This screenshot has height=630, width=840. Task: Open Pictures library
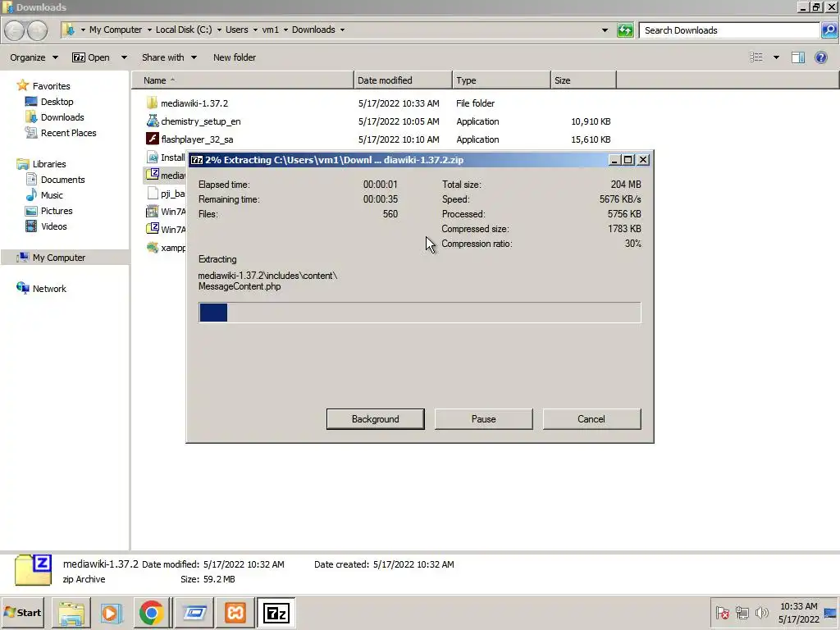point(57,211)
